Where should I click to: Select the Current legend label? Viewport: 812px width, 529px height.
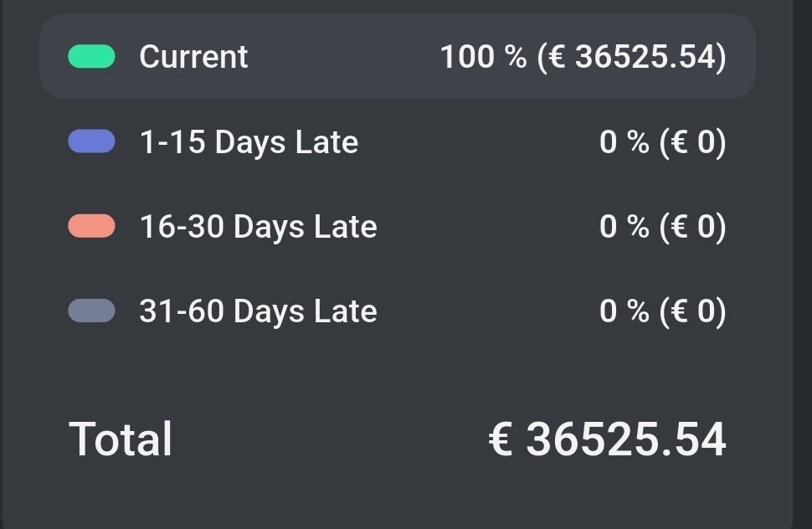(193, 56)
